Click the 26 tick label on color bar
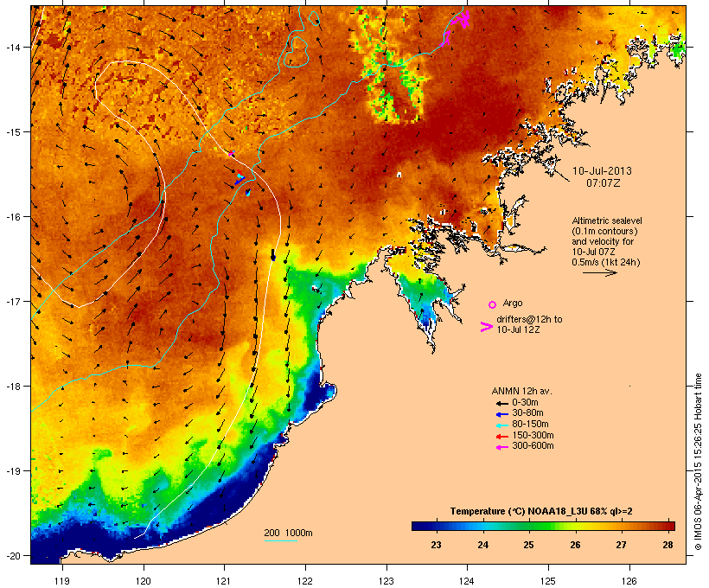The image size is (709, 588). pos(575,545)
